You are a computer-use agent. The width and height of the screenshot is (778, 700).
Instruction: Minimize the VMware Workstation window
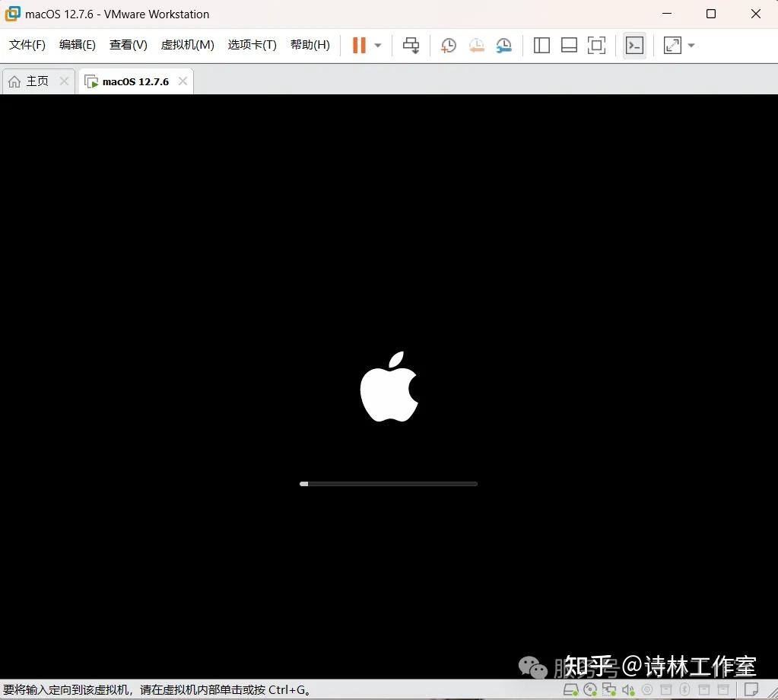pos(667,14)
